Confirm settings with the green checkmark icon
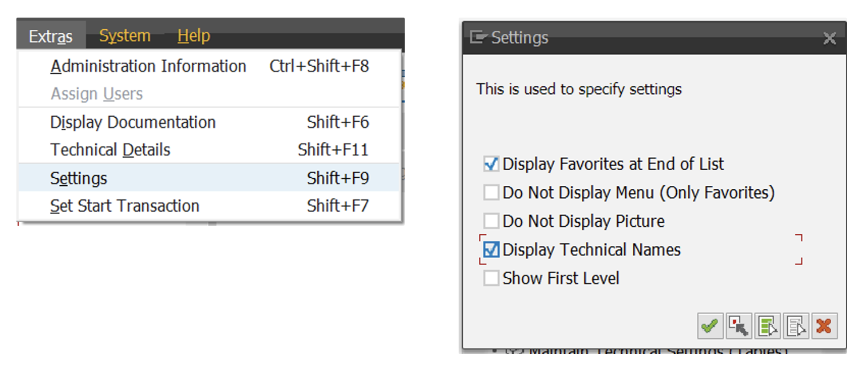Viewport: 868px width, 367px height. coord(710,326)
